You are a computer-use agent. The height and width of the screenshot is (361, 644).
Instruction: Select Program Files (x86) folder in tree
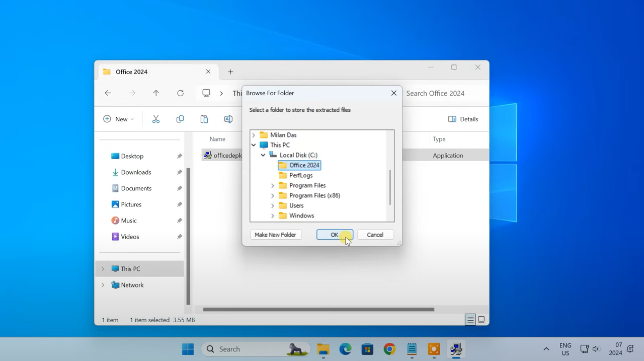[x=309, y=195]
